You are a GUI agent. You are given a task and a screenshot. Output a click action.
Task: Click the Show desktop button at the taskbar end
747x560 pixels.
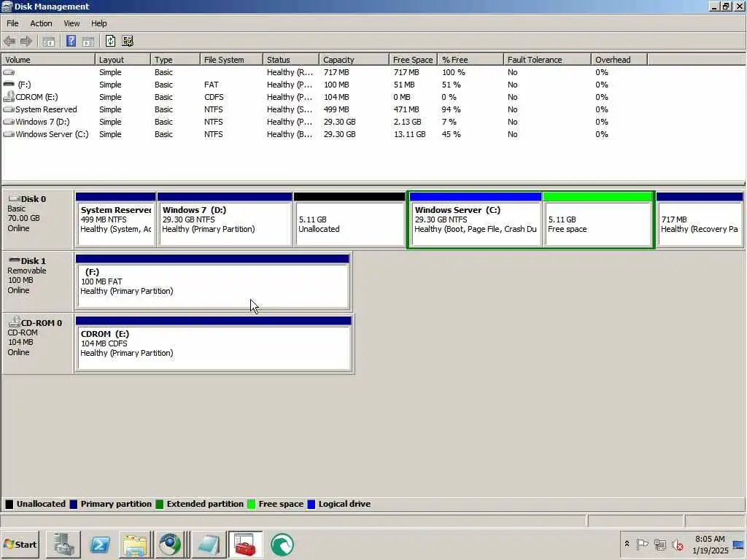[739, 544]
